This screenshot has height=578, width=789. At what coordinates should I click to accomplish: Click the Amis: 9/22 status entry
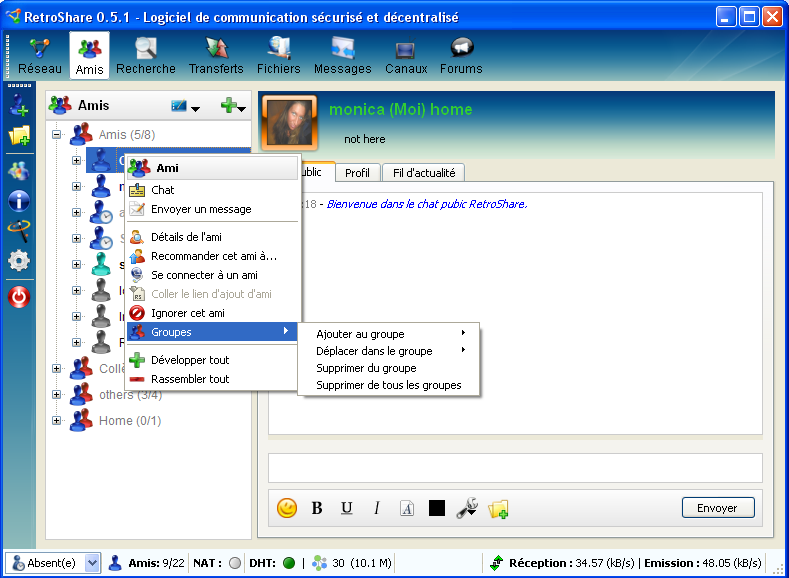(x=147, y=563)
